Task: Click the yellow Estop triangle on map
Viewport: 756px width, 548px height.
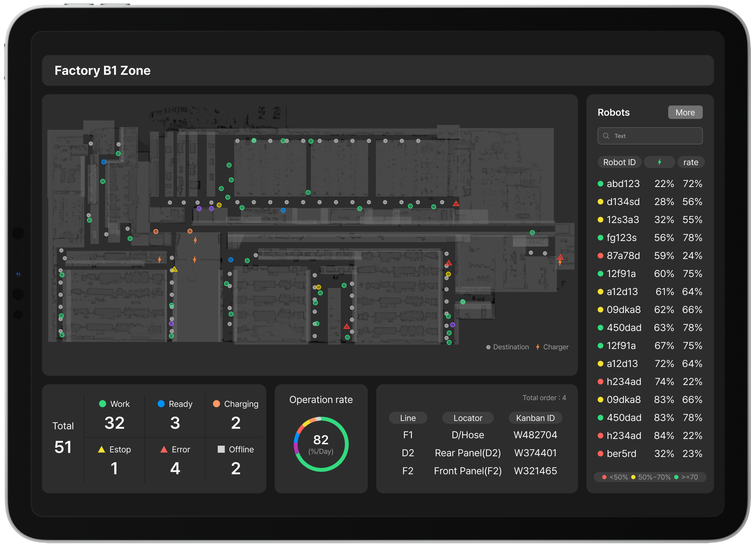Action: tap(174, 269)
